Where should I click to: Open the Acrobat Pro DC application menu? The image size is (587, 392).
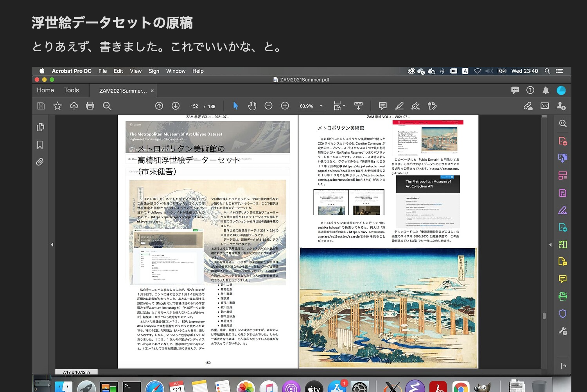point(72,71)
